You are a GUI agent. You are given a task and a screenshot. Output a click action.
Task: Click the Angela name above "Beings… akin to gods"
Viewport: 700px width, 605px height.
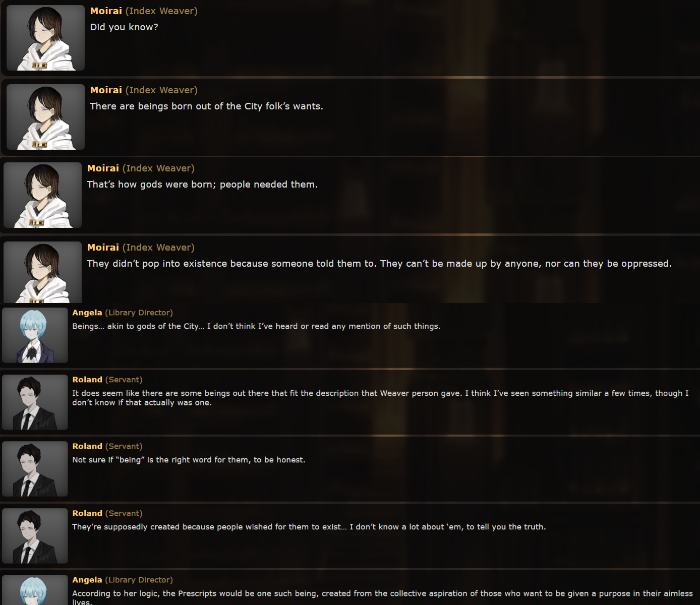87,313
